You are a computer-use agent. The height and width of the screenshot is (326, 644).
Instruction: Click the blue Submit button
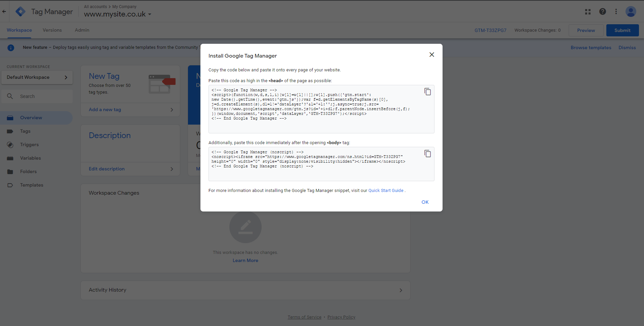pyautogui.click(x=622, y=30)
